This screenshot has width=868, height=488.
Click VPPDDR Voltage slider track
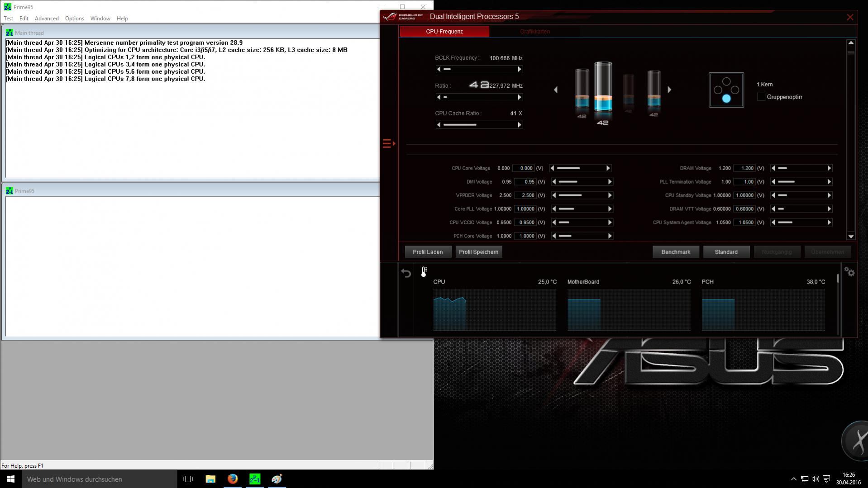tap(582, 195)
